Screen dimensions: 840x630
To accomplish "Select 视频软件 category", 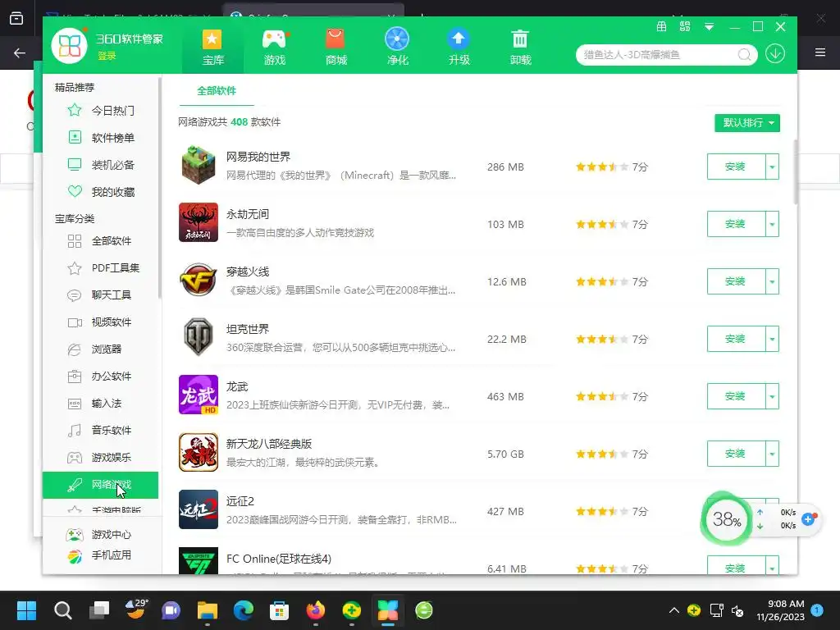I will [x=101, y=322].
